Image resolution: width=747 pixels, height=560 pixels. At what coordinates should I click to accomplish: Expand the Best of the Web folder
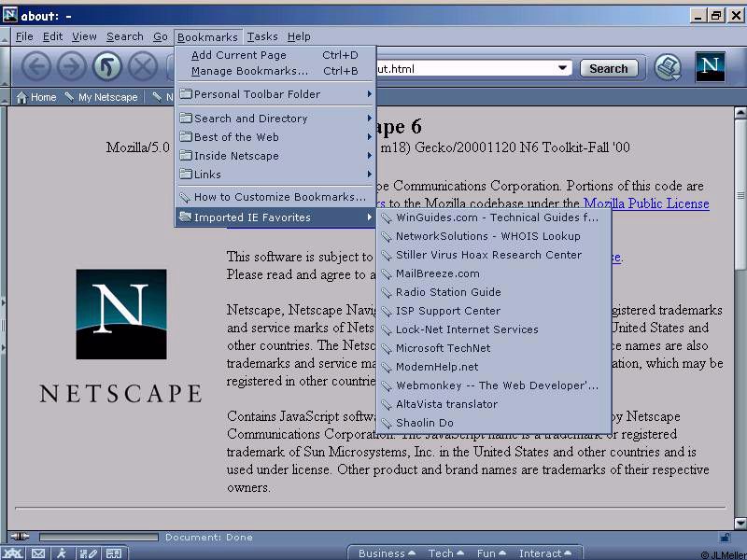[275, 137]
